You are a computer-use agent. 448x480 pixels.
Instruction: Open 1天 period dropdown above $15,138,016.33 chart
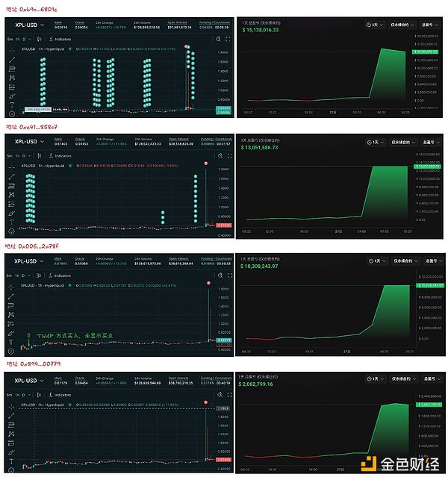[374, 25]
